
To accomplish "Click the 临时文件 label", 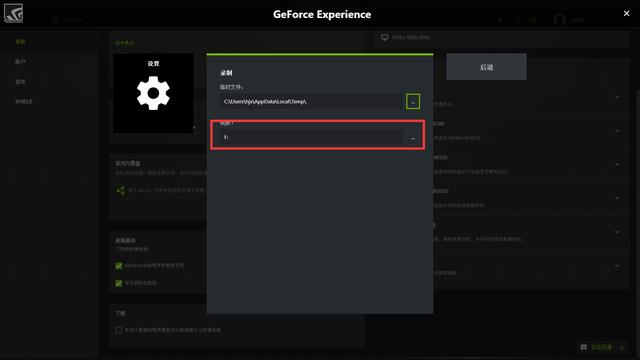I will pyautogui.click(x=231, y=87).
